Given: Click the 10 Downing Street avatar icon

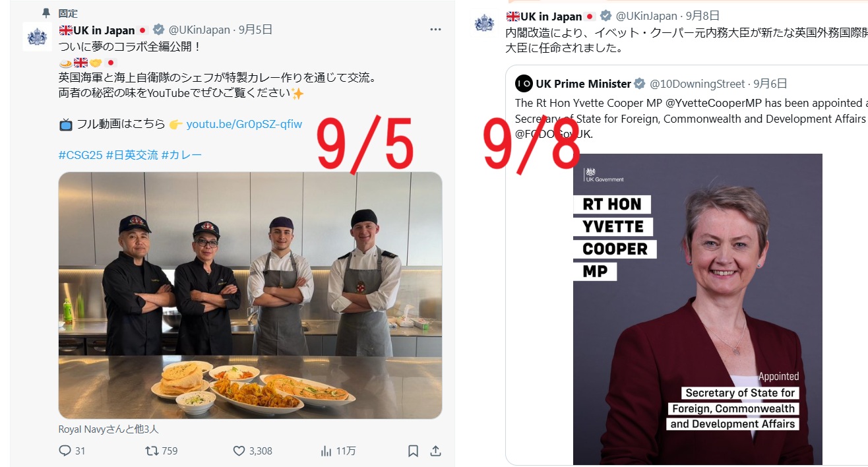Looking at the screenshot, I should pyautogui.click(x=524, y=84).
